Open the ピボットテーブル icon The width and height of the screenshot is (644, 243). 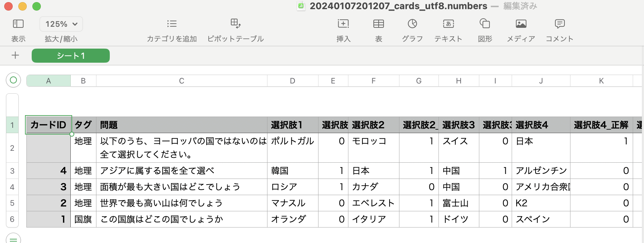point(235,23)
